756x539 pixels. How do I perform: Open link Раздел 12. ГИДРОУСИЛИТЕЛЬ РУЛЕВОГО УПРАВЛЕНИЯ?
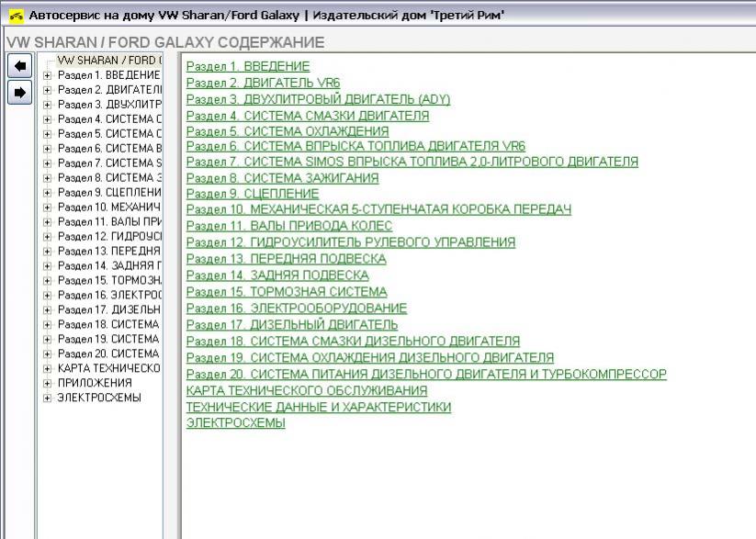pos(351,242)
